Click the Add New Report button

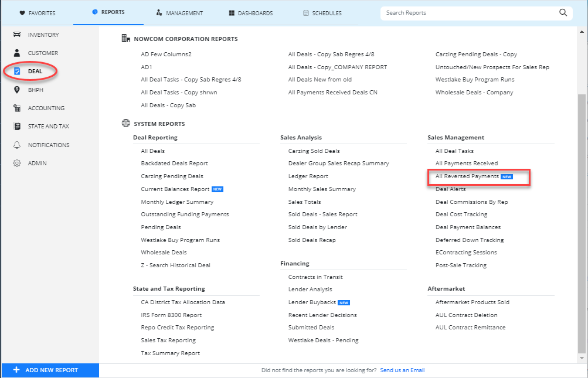point(50,370)
